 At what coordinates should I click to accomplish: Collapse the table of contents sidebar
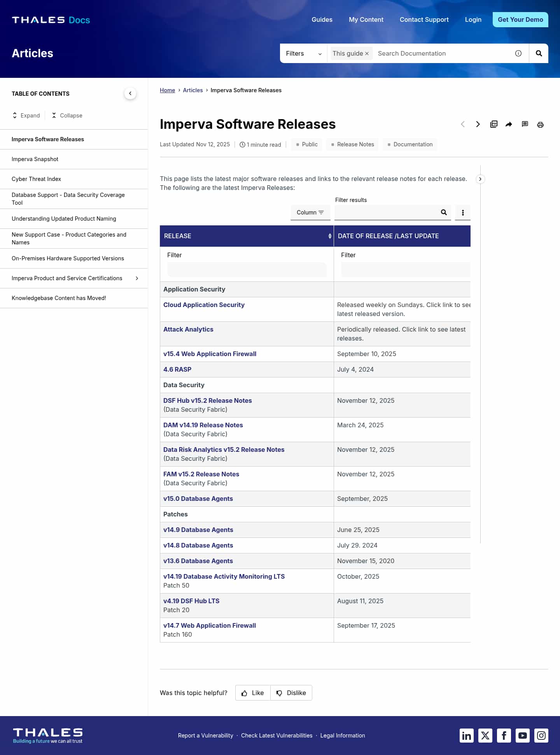point(130,93)
